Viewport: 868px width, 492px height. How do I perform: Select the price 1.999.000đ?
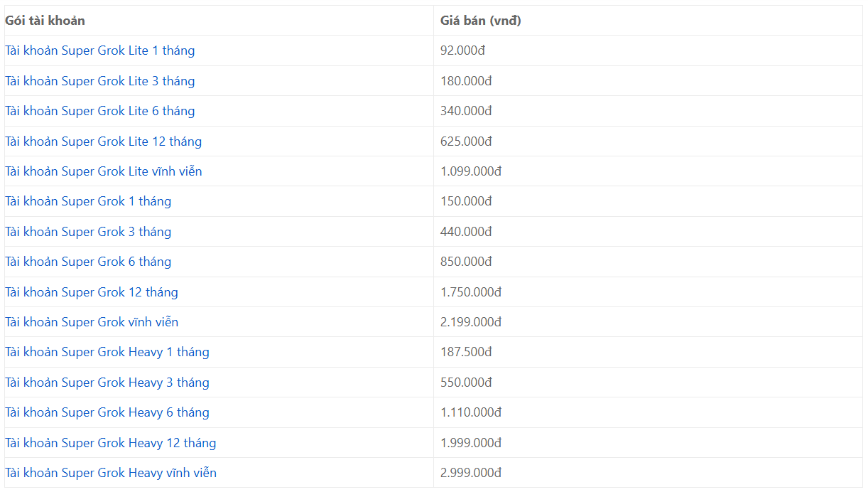471,443
